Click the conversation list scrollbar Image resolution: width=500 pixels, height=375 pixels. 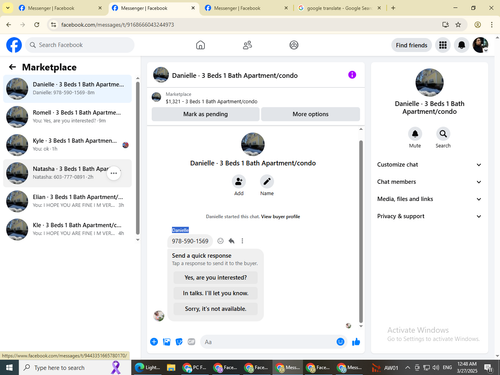coord(138,158)
